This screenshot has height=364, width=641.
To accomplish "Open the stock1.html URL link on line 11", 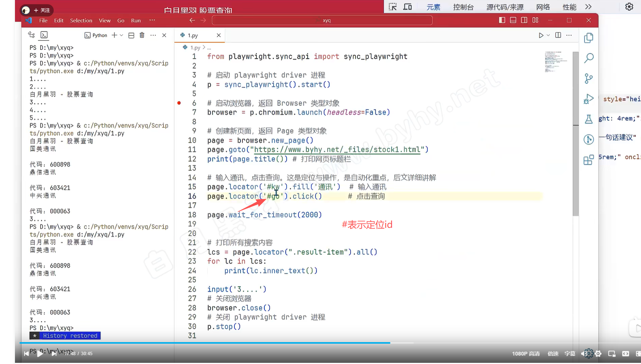I will pyautogui.click(x=338, y=150).
